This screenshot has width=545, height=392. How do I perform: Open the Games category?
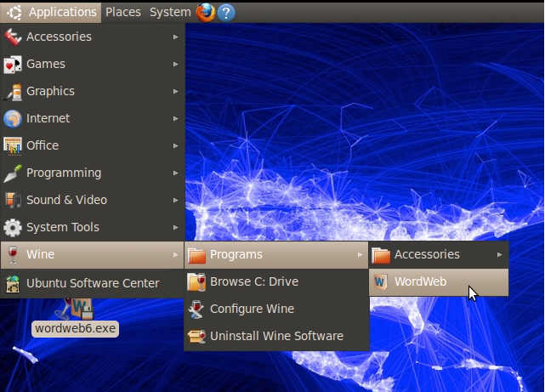[x=92, y=64]
